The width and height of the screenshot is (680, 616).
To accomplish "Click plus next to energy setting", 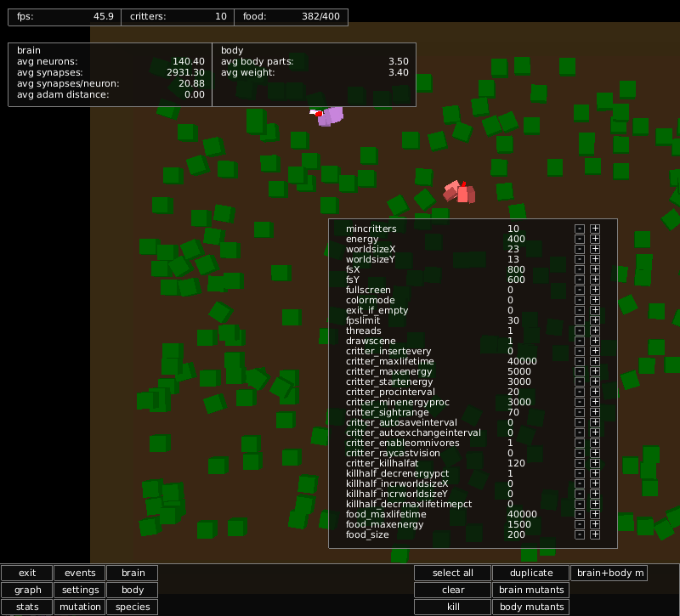I will 595,239.
